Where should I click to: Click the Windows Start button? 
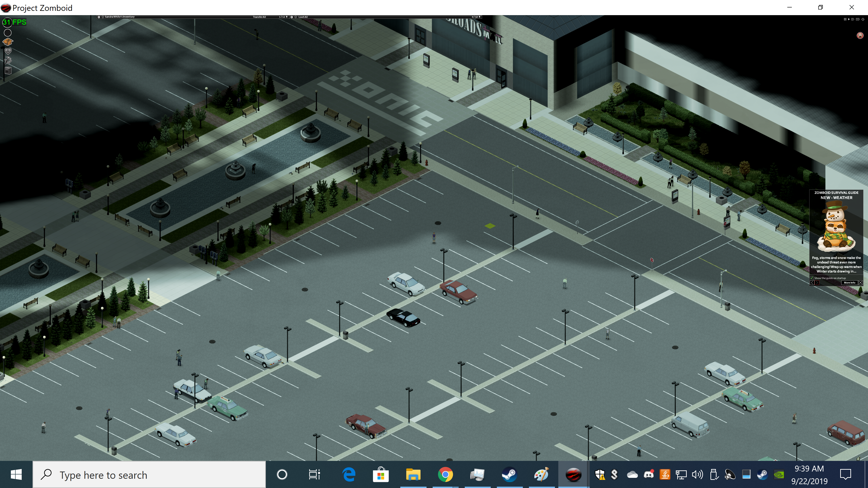pos(16,475)
